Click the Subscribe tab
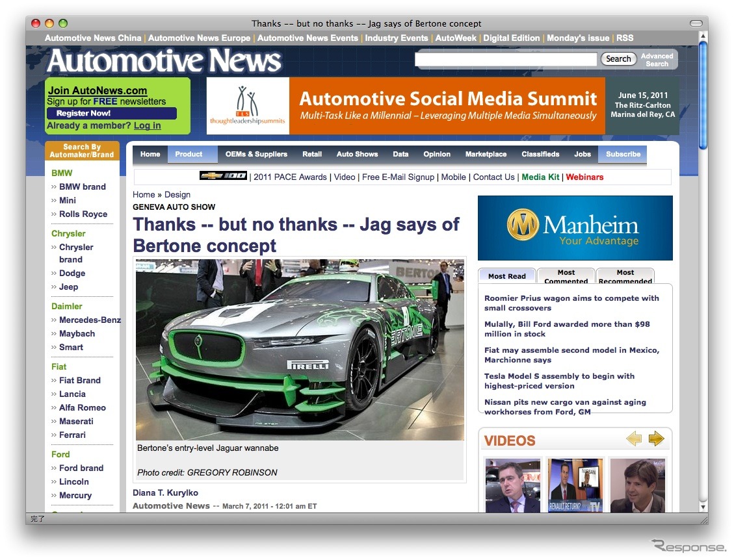Viewport: 734px width, 560px height. pos(623,155)
